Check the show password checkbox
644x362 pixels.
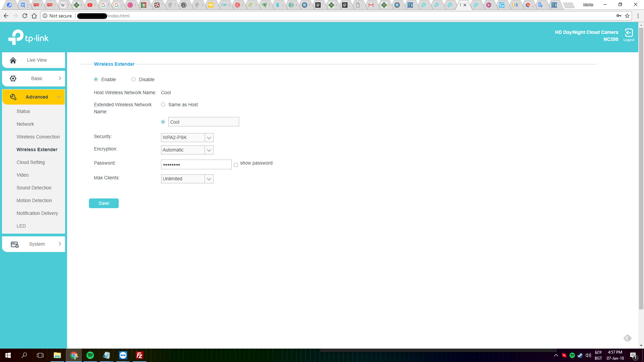236,165
